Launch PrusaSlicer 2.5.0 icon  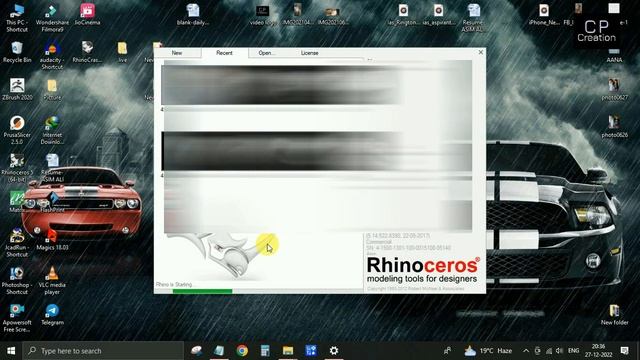click(x=17, y=131)
